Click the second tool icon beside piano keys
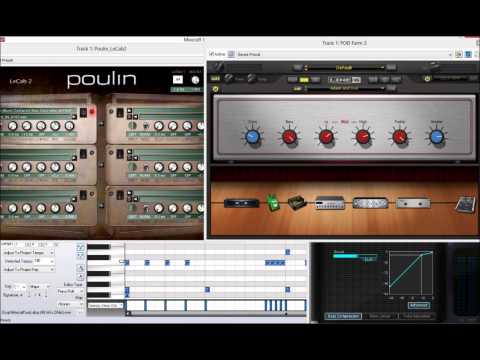480x360 pixels. coord(81,256)
